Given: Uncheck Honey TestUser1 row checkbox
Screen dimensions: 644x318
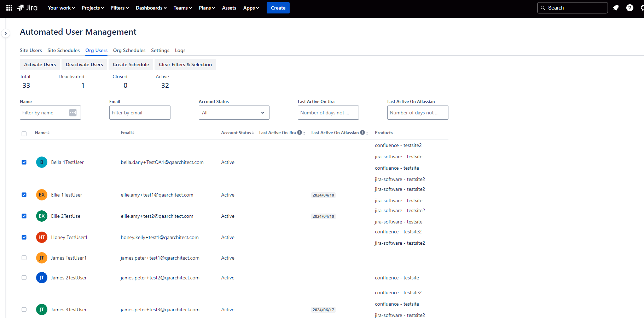Looking at the screenshot, I should pos(24,237).
